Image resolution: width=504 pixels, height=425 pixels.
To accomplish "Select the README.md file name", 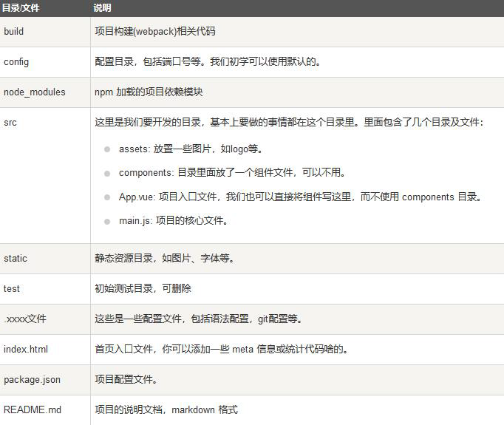I will coord(33,410).
